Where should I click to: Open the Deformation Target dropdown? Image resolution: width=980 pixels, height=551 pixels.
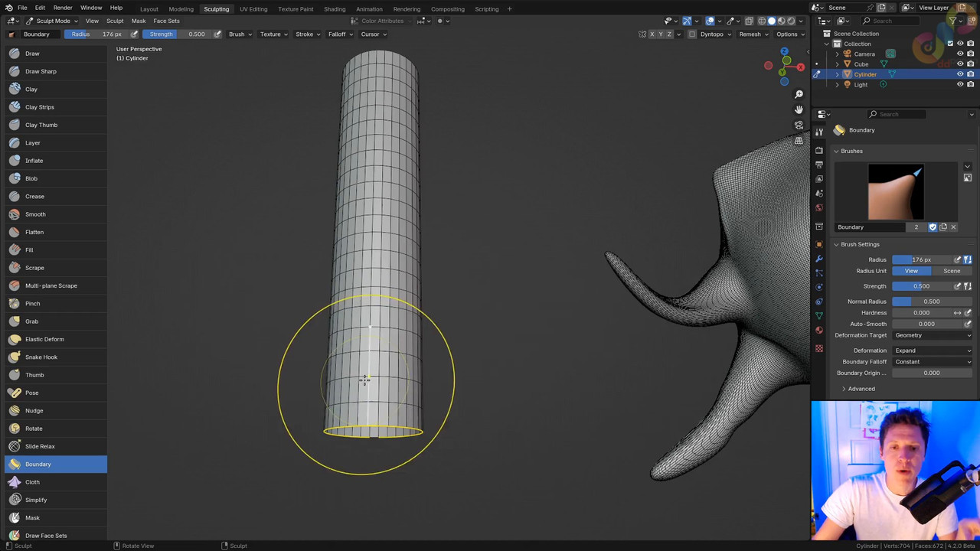pos(932,335)
